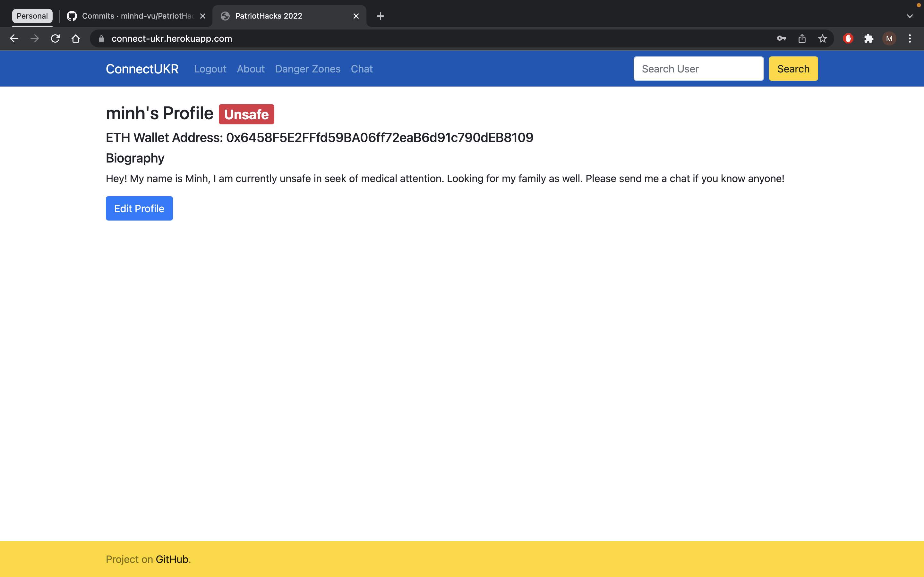Reload the current page
Screen dimensions: 924x577
(56, 38)
